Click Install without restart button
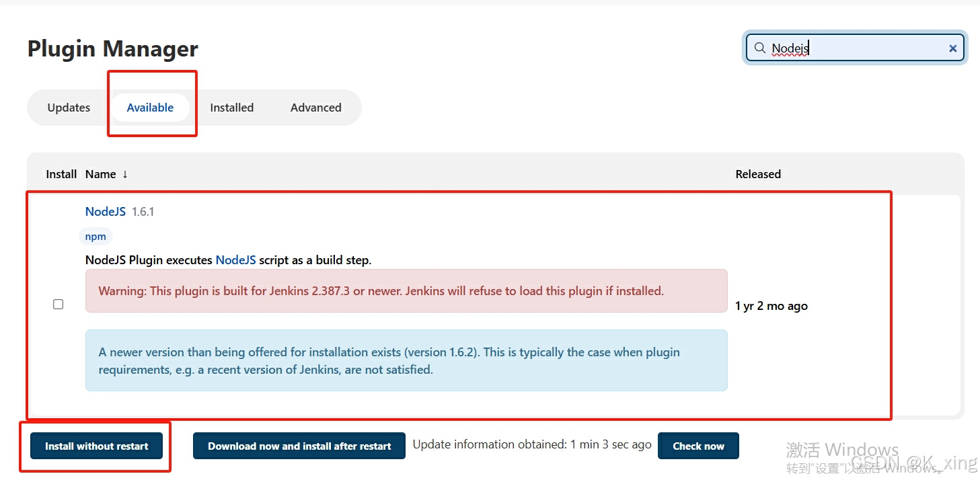Viewport: 980px width, 480px height. [97, 446]
